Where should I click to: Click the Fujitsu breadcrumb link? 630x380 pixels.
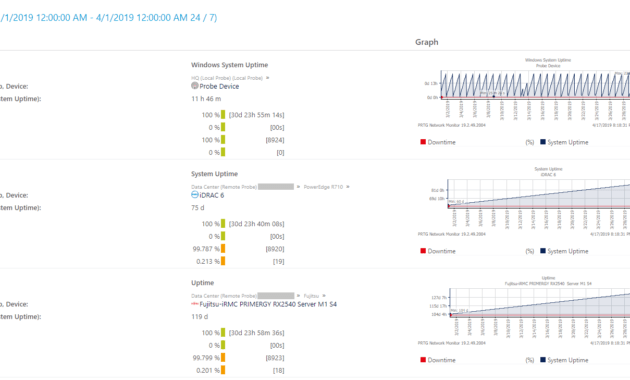[x=311, y=296]
